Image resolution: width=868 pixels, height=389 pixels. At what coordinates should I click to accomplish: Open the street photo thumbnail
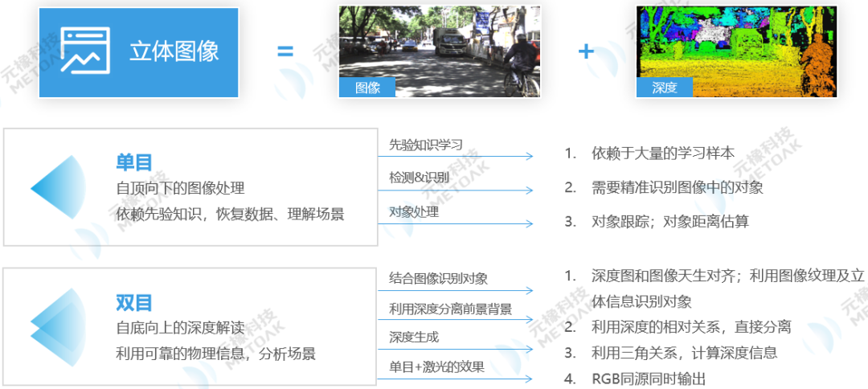(x=439, y=51)
